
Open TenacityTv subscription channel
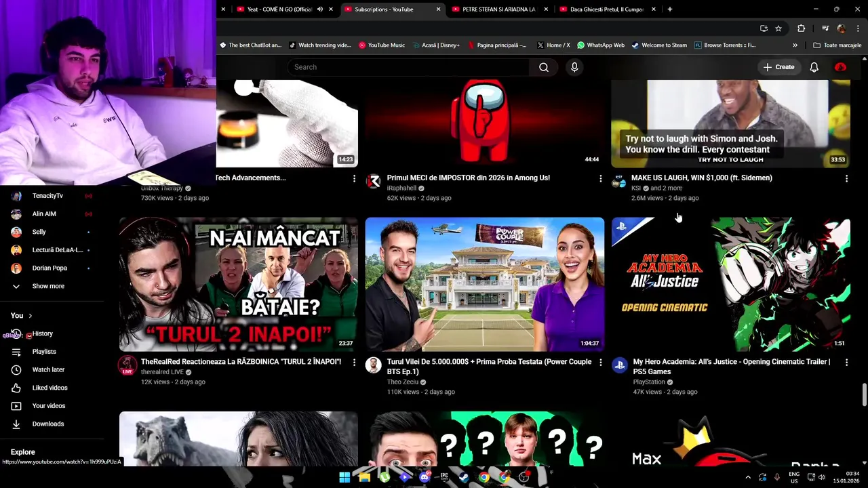47,196
